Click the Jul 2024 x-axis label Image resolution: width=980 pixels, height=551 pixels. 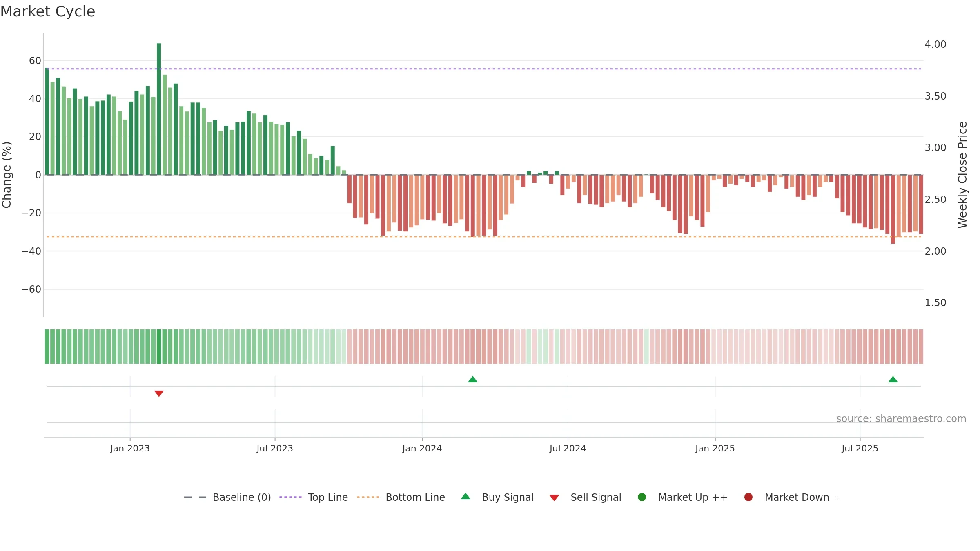568,449
